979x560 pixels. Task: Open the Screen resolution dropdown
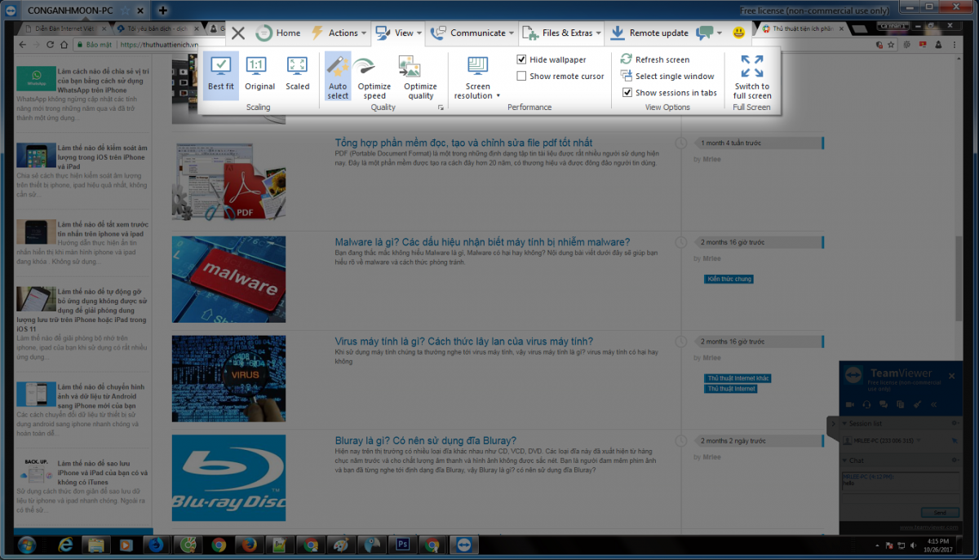pyautogui.click(x=477, y=78)
